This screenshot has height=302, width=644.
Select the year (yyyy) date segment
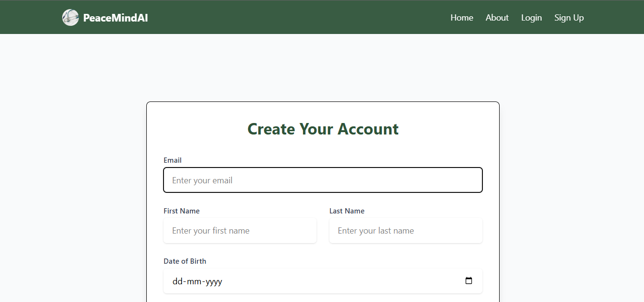[213, 281]
